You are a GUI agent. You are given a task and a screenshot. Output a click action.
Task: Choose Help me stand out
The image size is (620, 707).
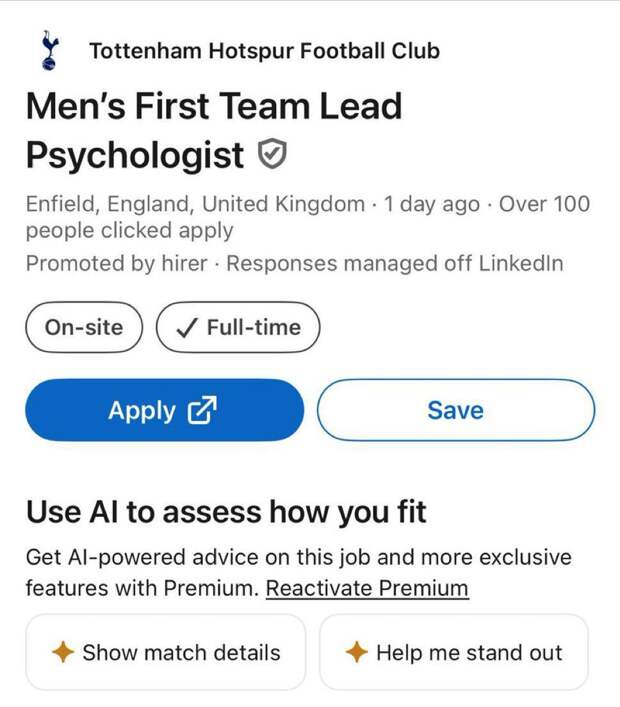454,653
